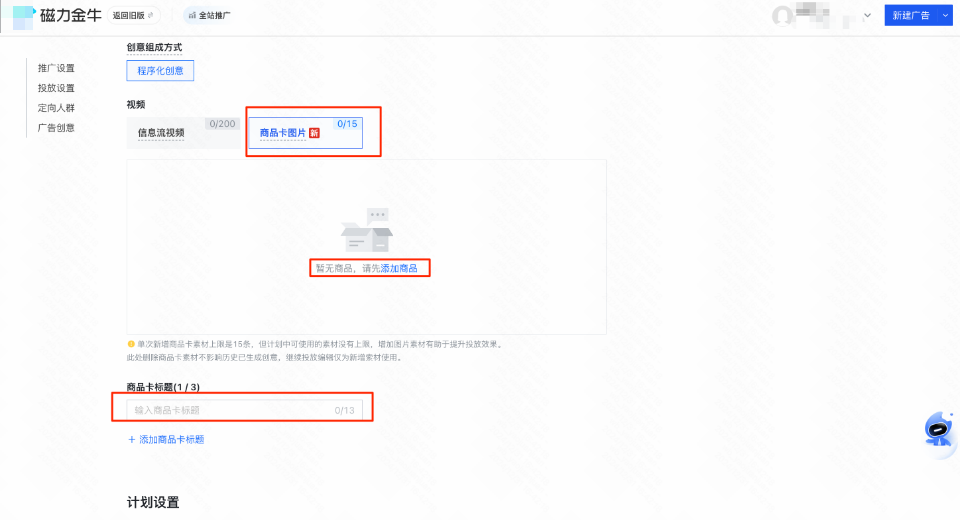
Task: Click the 添加商品 link
Action: (x=399, y=269)
